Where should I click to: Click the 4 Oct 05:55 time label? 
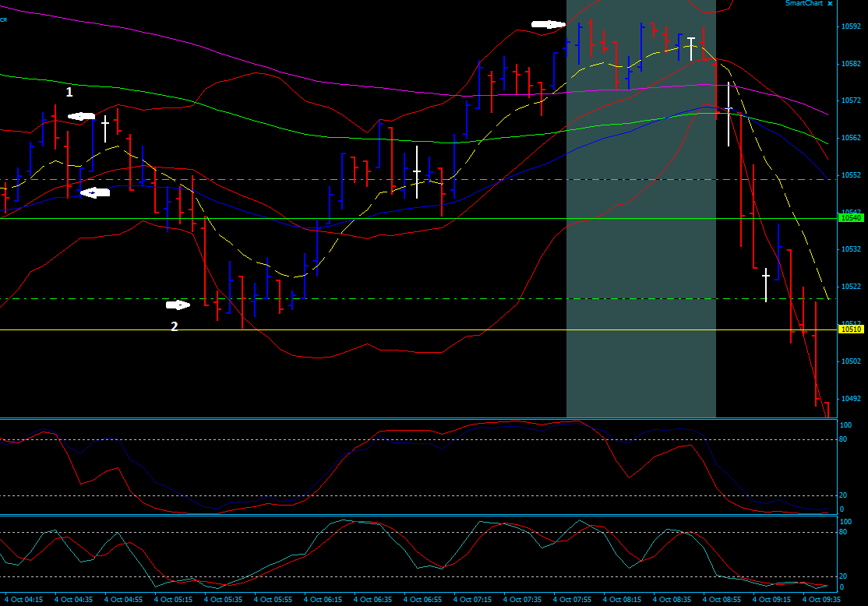pyautogui.click(x=273, y=599)
